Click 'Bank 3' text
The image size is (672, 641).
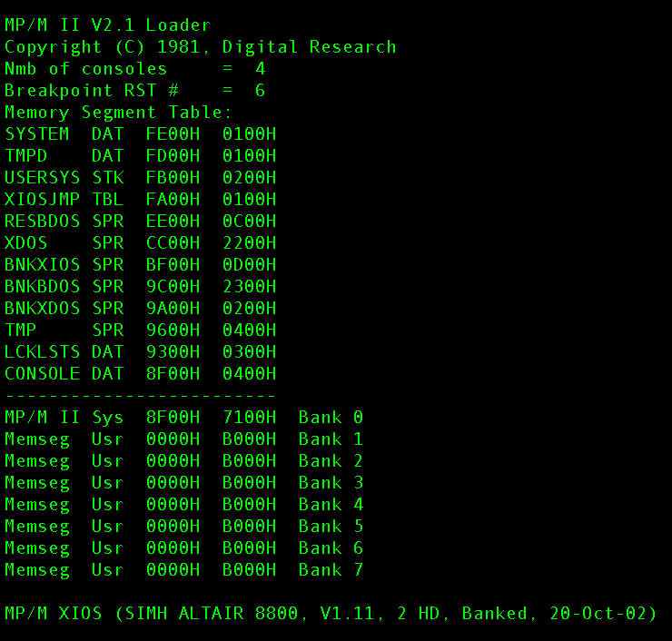(x=331, y=483)
